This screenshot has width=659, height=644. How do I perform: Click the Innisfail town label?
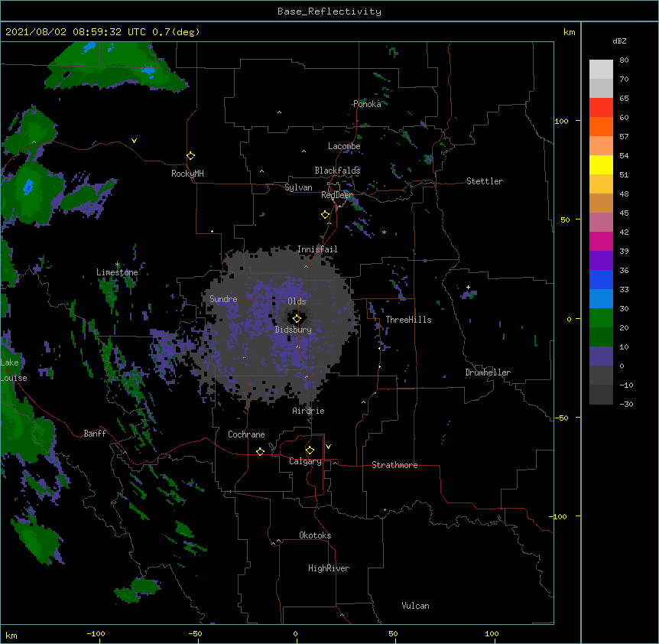[317, 249]
